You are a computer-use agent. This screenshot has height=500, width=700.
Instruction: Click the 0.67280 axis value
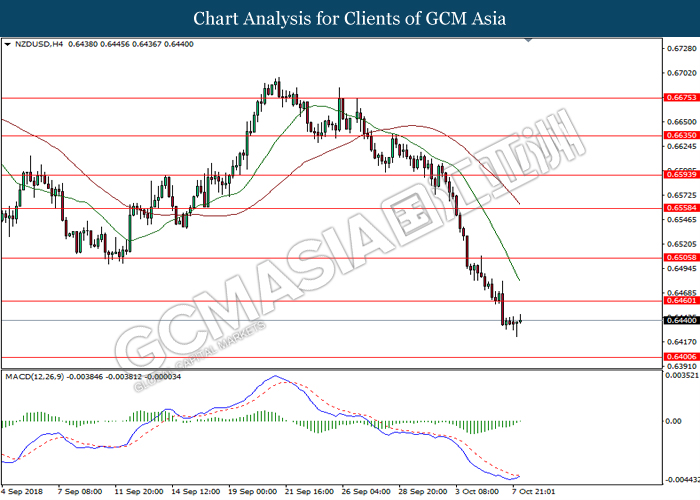(681, 48)
